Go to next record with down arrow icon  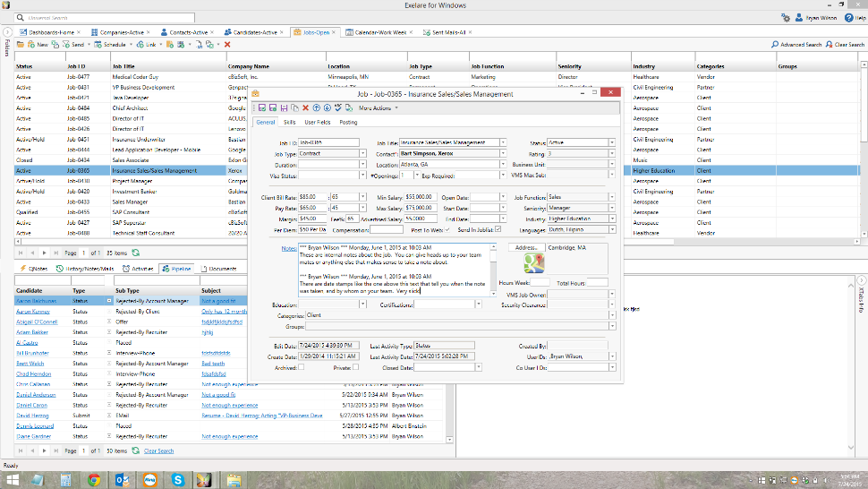327,108
